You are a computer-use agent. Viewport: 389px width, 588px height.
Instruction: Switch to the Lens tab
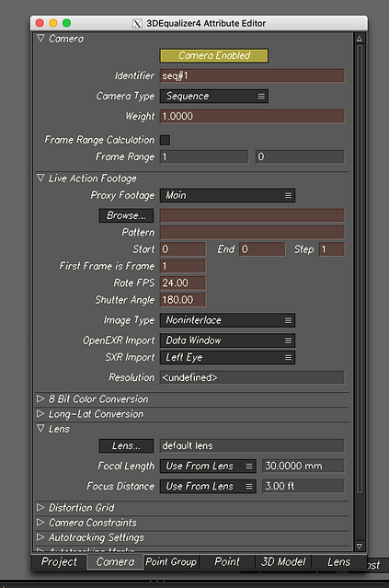pyautogui.click(x=338, y=561)
